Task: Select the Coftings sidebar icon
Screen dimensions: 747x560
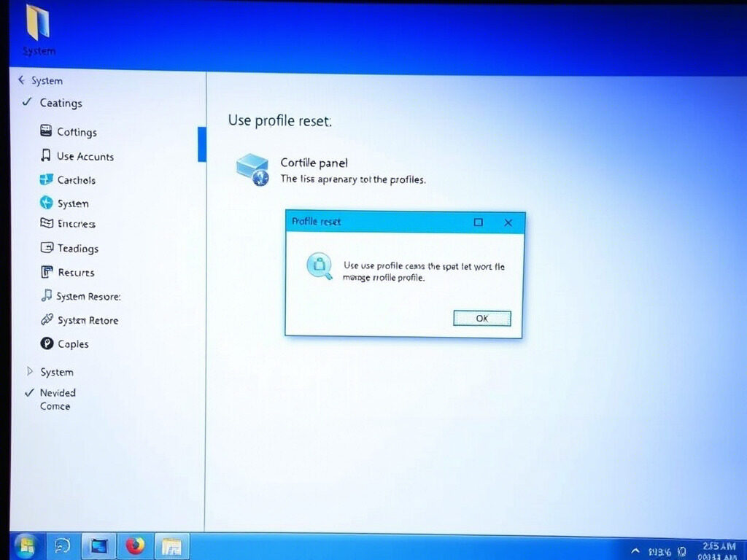Action: pos(47,132)
